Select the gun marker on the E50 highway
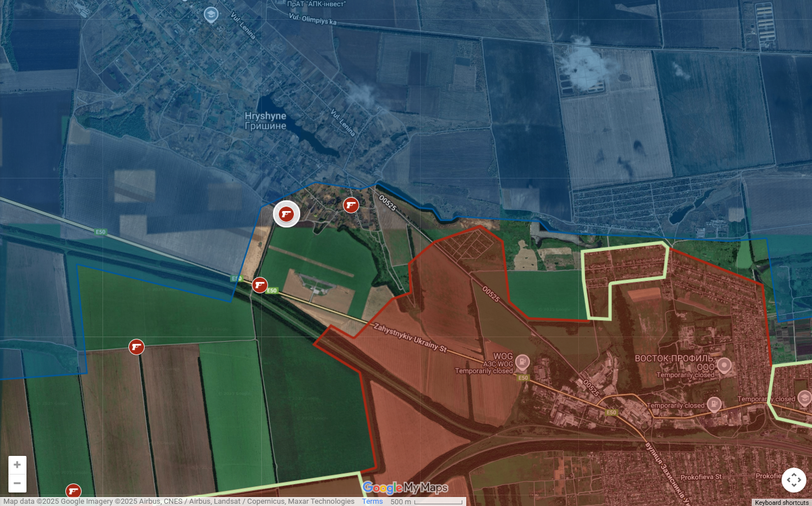The image size is (812, 506). (x=260, y=285)
